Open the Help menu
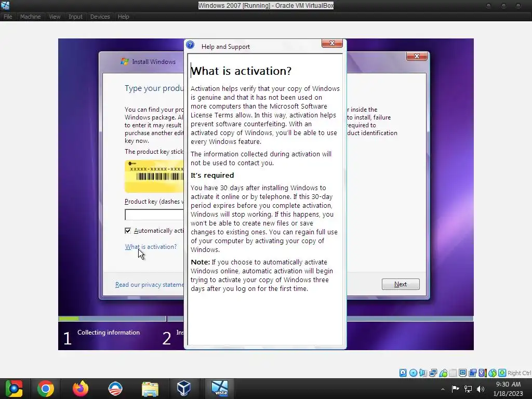Viewport: 532px width, 399px height. [123, 17]
